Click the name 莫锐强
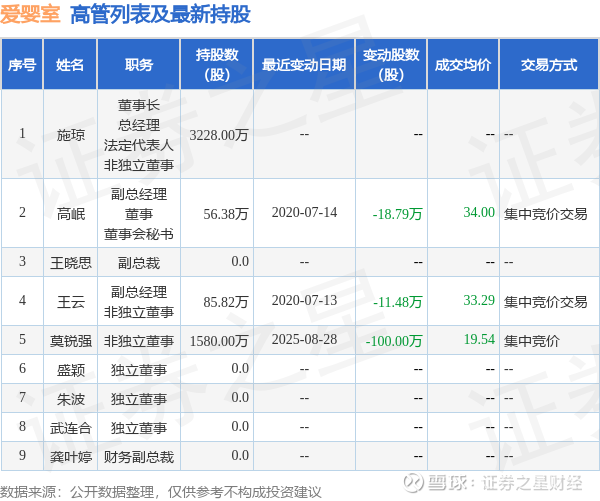 (70, 341)
